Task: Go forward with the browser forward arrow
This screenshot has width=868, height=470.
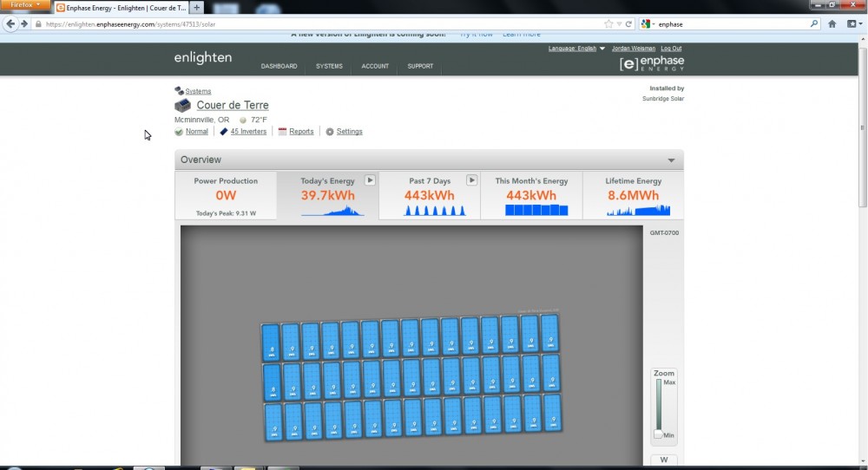Action: (x=23, y=23)
